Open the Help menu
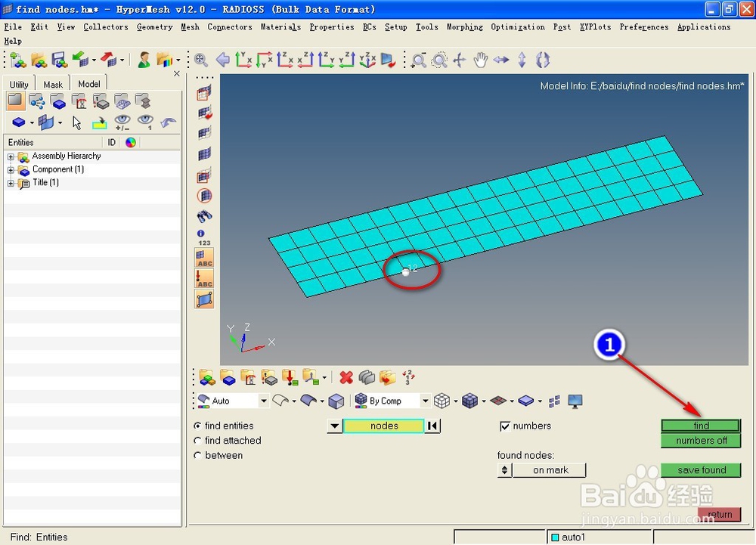This screenshot has width=756, height=545. (x=13, y=41)
